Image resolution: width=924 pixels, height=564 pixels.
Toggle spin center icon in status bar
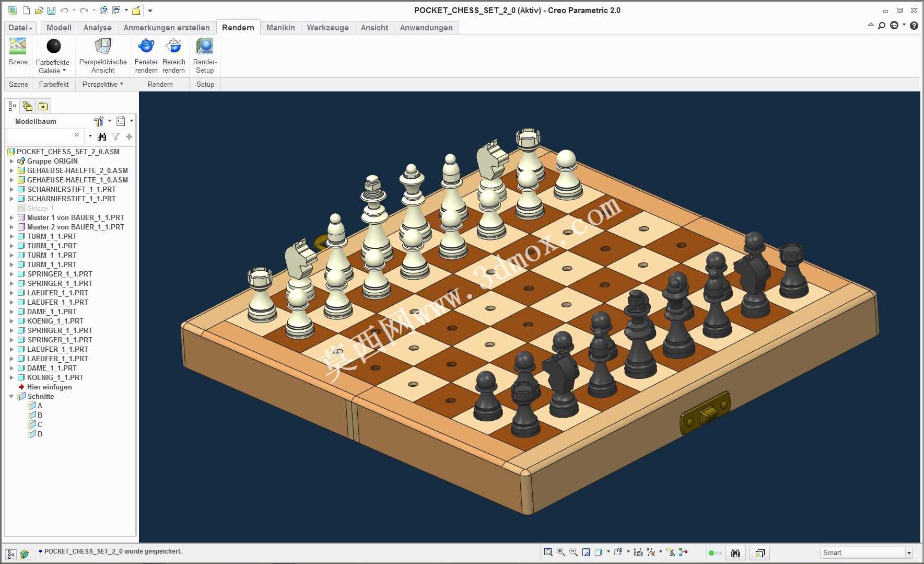tap(683, 552)
